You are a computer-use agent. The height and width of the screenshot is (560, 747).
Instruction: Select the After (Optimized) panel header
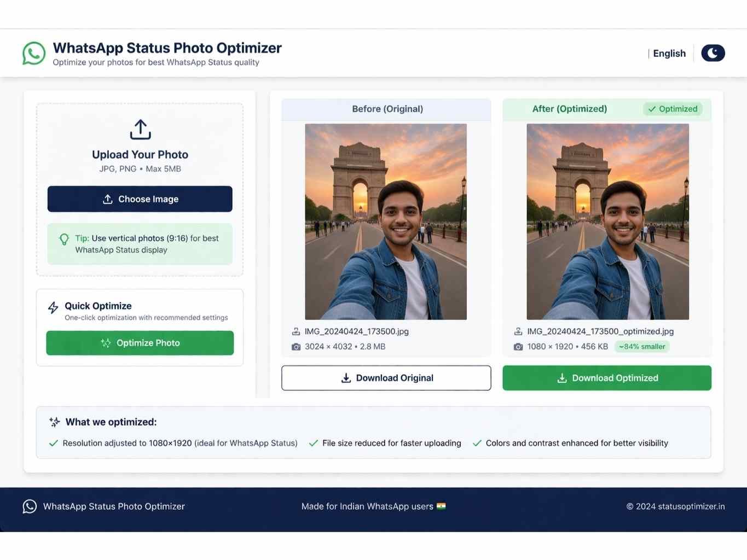(569, 109)
